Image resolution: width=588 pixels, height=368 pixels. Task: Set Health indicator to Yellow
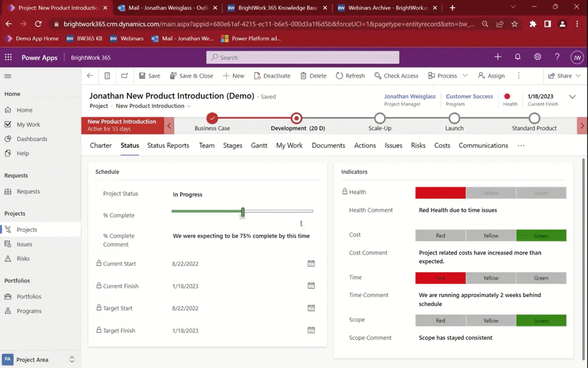pyautogui.click(x=491, y=193)
